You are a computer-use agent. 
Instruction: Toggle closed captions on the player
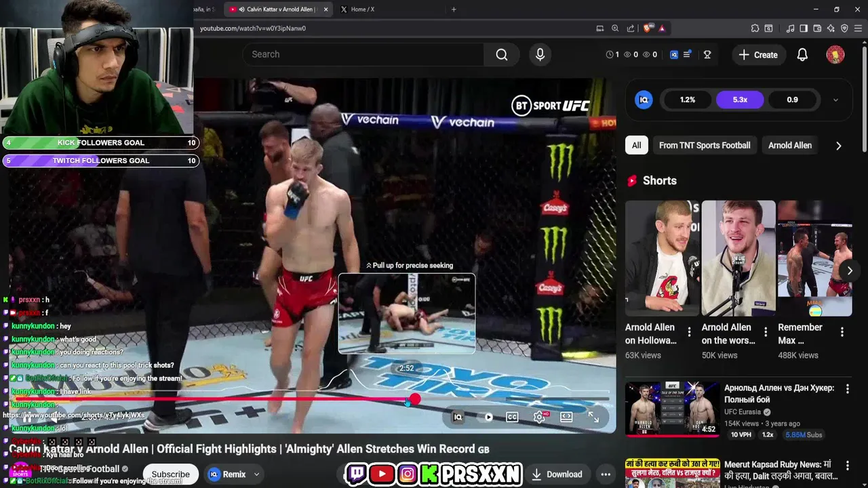click(512, 417)
